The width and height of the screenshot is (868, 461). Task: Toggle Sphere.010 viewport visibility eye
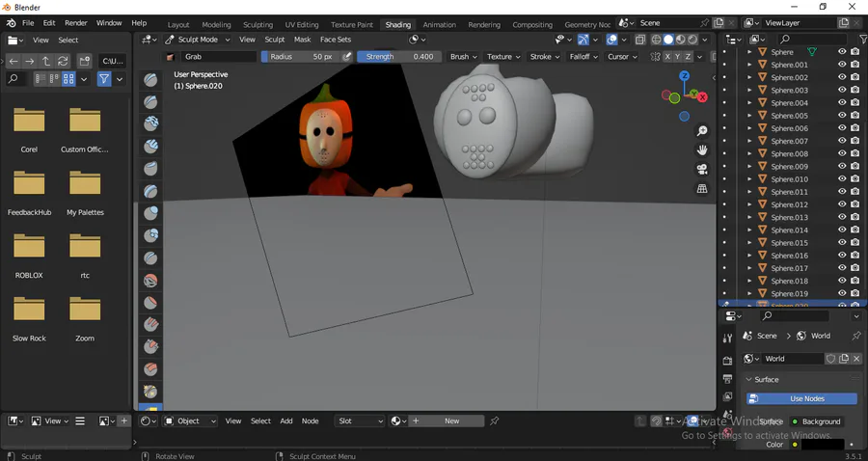click(842, 178)
